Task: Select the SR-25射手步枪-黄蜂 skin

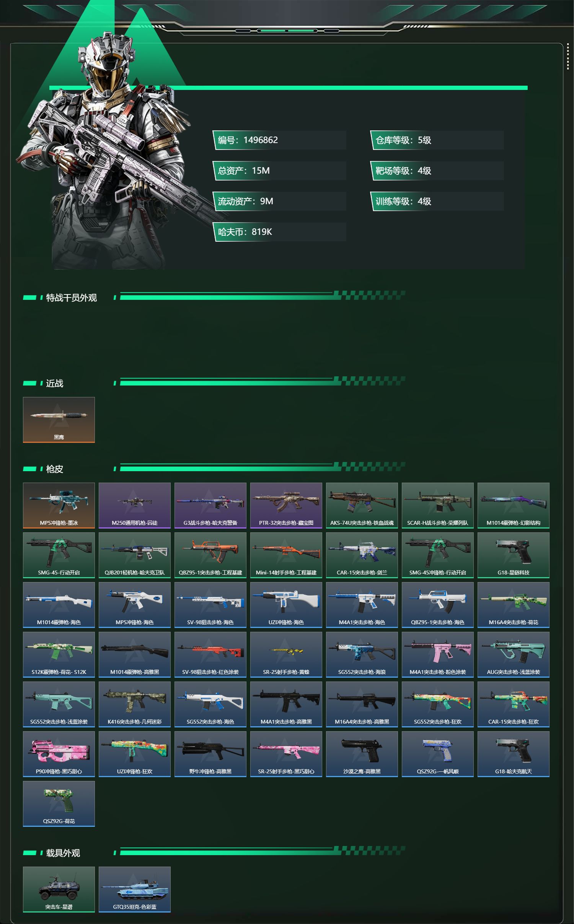Action: (x=286, y=654)
